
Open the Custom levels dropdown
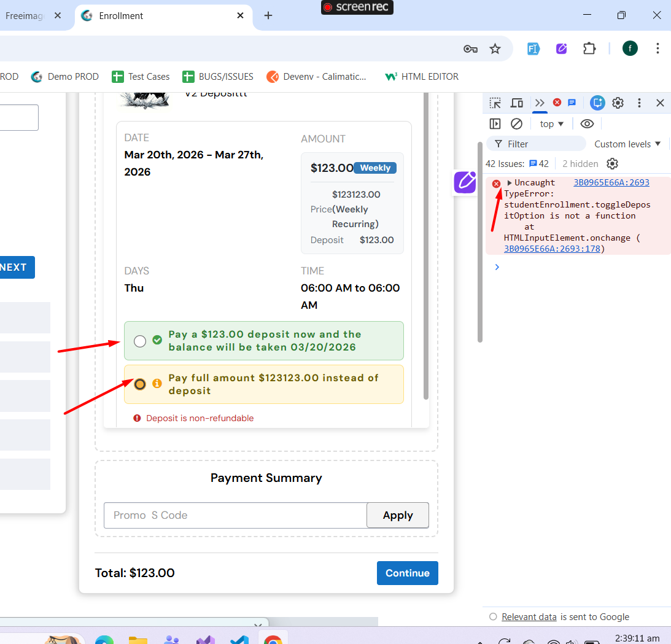click(627, 144)
